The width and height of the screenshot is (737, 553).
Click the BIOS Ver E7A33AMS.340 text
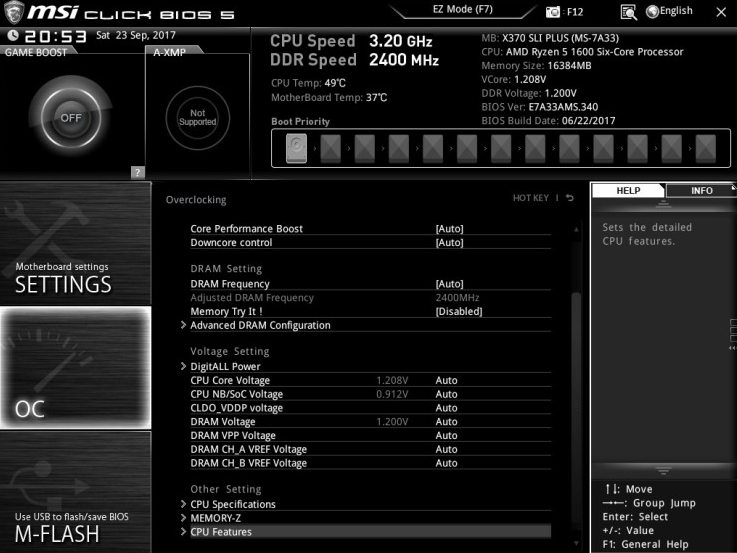pos(540,107)
